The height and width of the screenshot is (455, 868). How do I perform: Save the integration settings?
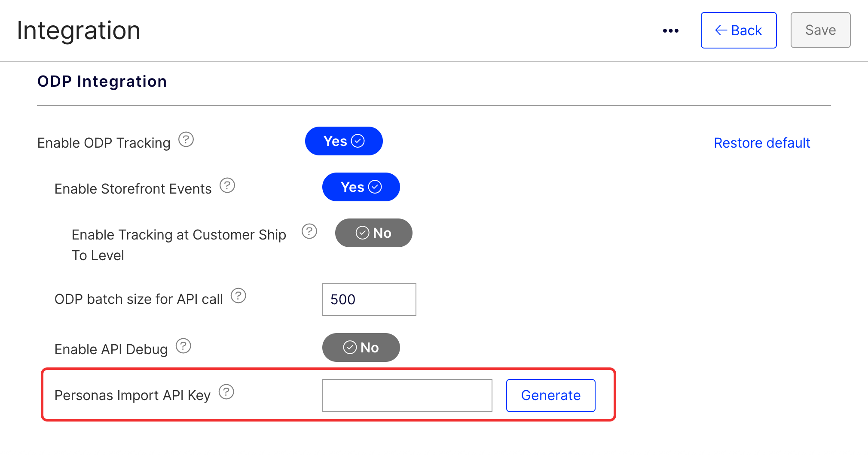point(820,30)
